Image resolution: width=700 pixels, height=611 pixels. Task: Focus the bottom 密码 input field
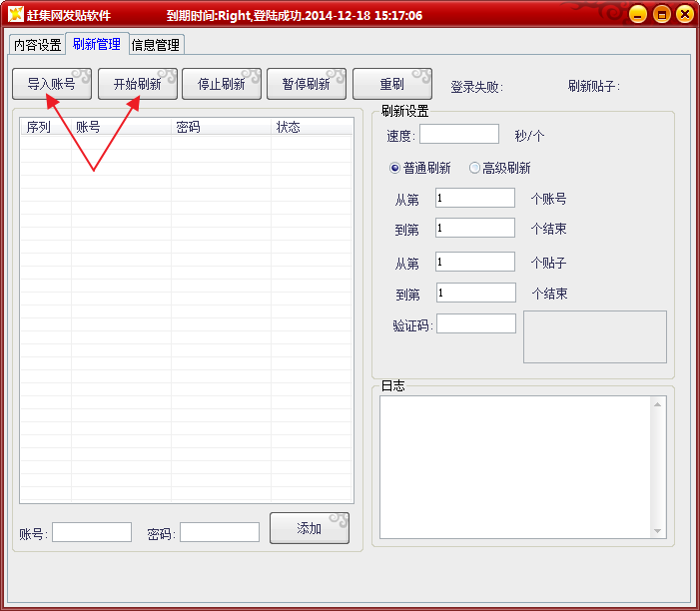click(x=220, y=532)
